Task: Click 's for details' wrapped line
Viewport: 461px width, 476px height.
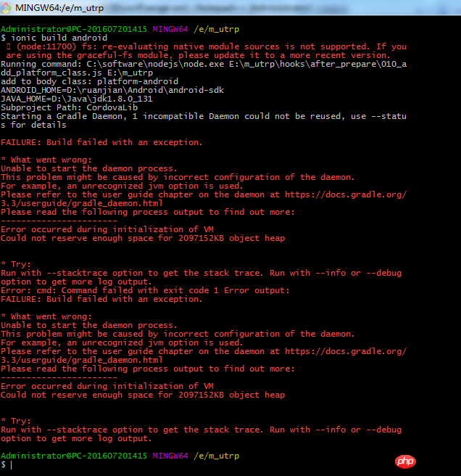Action: coord(33,125)
